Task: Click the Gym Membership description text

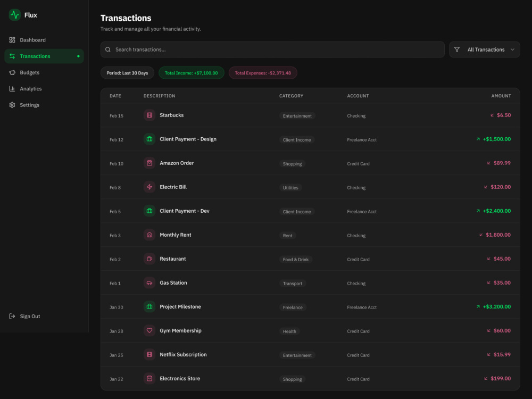Action: pos(180,331)
